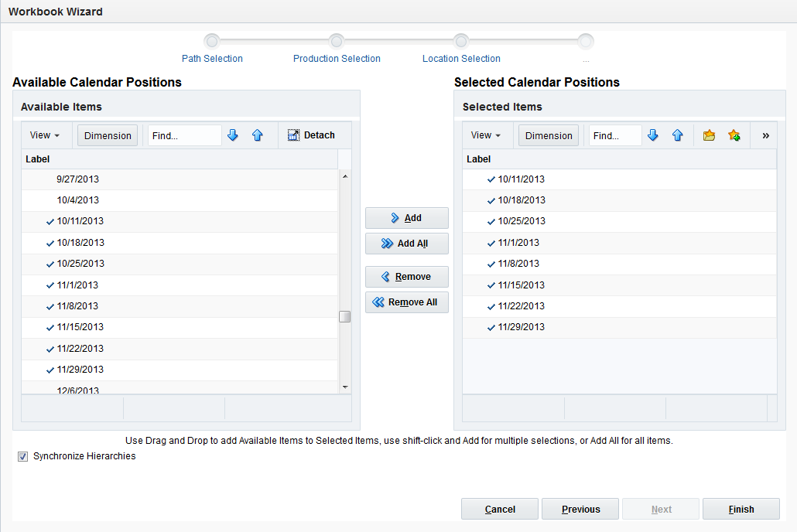Select 11/22/2013 in Selected Items
The height and width of the screenshot is (532, 797).
coord(620,306)
